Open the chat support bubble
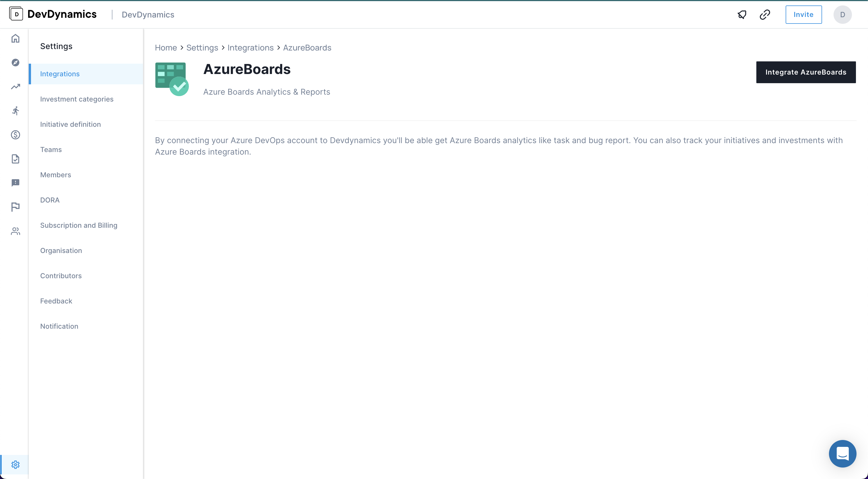The image size is (868, 479). click(x=842, y=454)
